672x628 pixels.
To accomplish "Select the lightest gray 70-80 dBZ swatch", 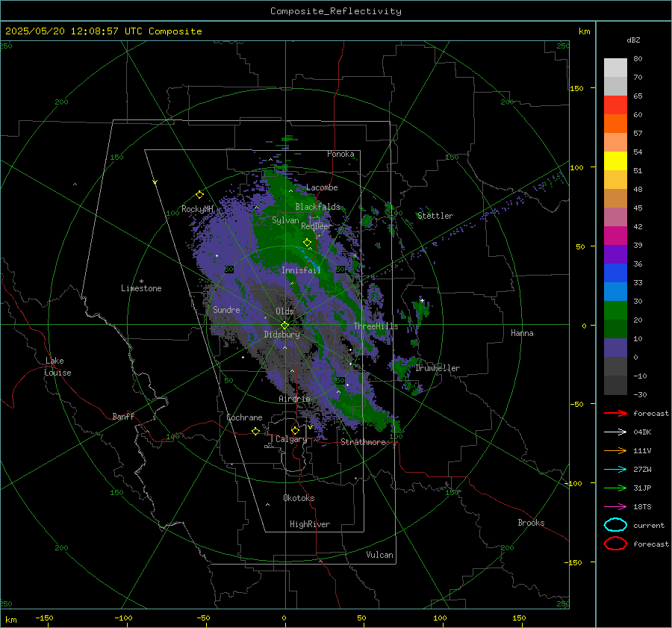I will 615,67.
